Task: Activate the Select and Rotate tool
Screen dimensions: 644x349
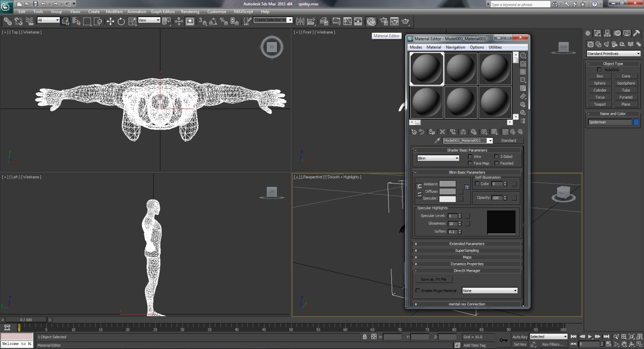Action: (x=121, y=21)
